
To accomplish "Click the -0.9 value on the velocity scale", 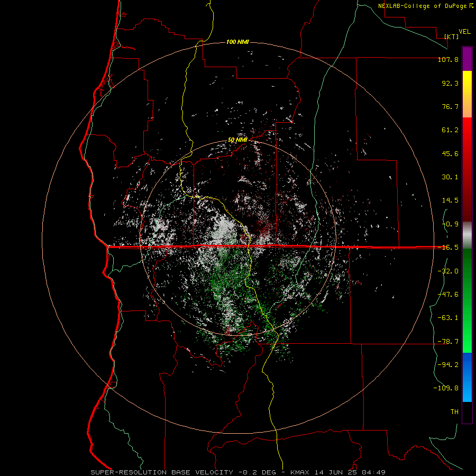I will 450,224.
